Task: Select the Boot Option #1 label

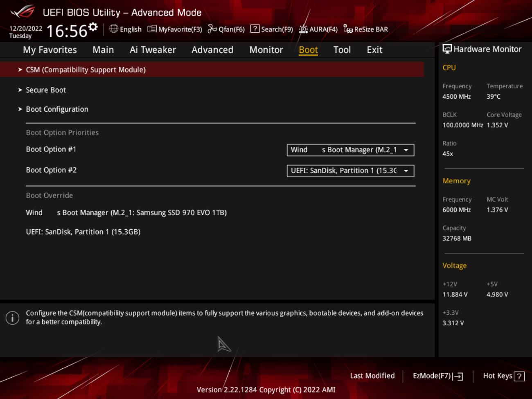Action: (51, 149)
